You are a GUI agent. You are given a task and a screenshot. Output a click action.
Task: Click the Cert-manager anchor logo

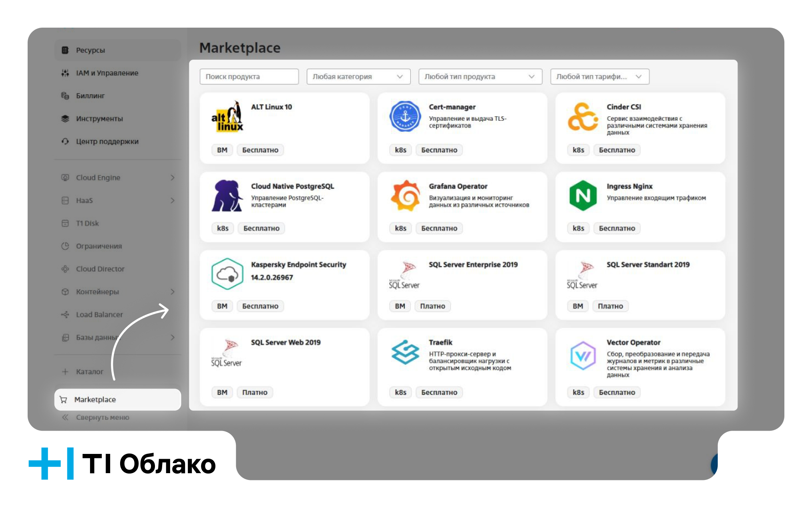405,116
